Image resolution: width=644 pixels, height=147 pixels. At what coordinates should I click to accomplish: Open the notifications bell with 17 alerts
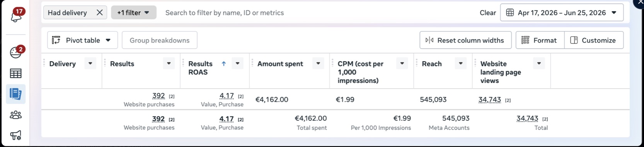point(16,15)
